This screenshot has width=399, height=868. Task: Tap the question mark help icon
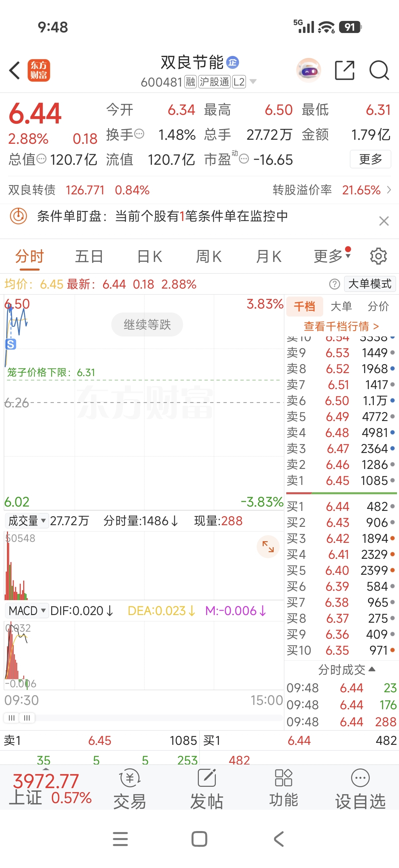(x=334, y=284)
